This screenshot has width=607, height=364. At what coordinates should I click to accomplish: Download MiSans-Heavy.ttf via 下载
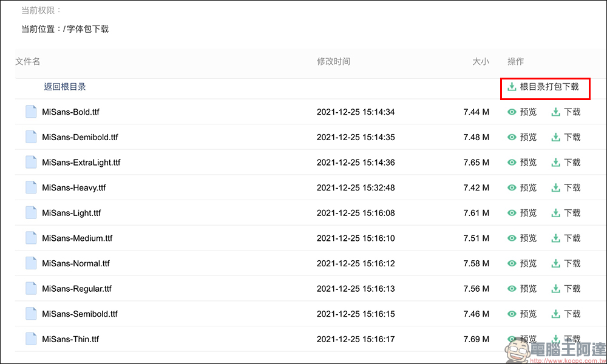566,187
